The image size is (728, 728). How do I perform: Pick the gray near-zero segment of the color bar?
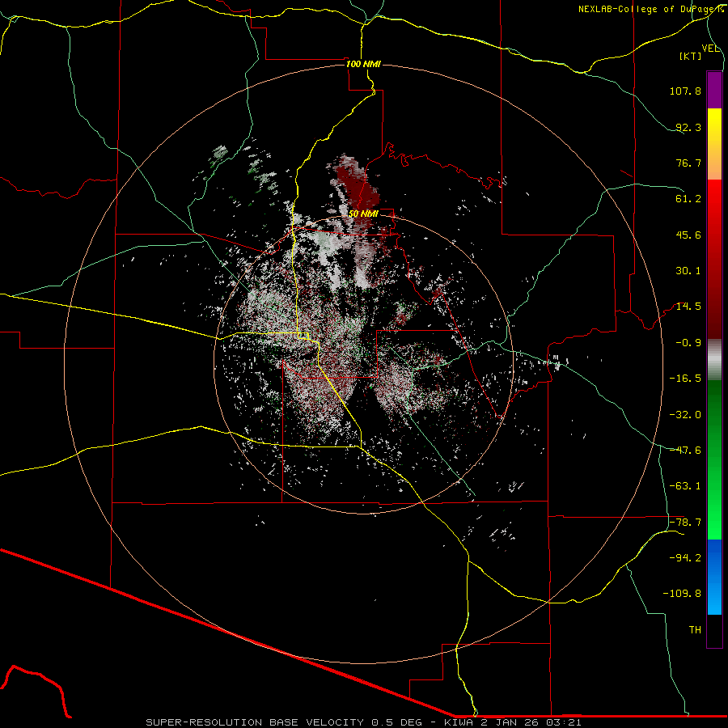[714, 360]
